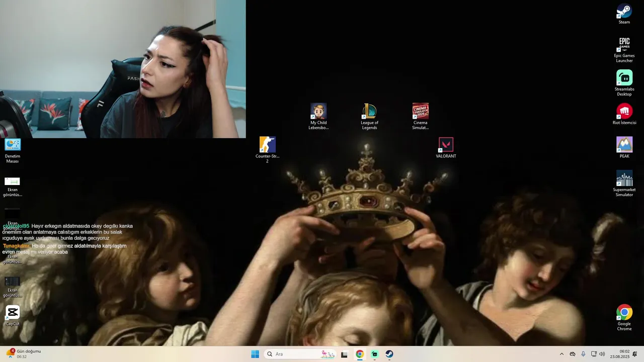Switch to Chrome in the taskbar
Viewport: 644px width, 362px height.
click(359, 354)
